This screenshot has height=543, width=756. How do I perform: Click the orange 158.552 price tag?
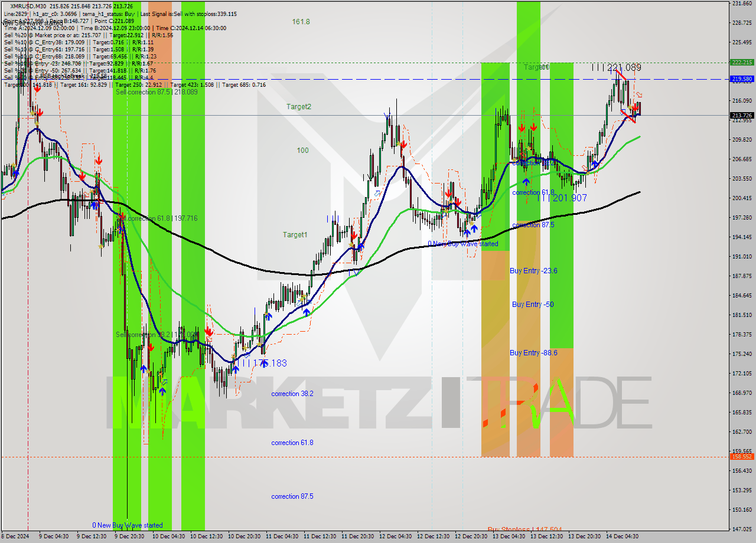click(742, 456)
